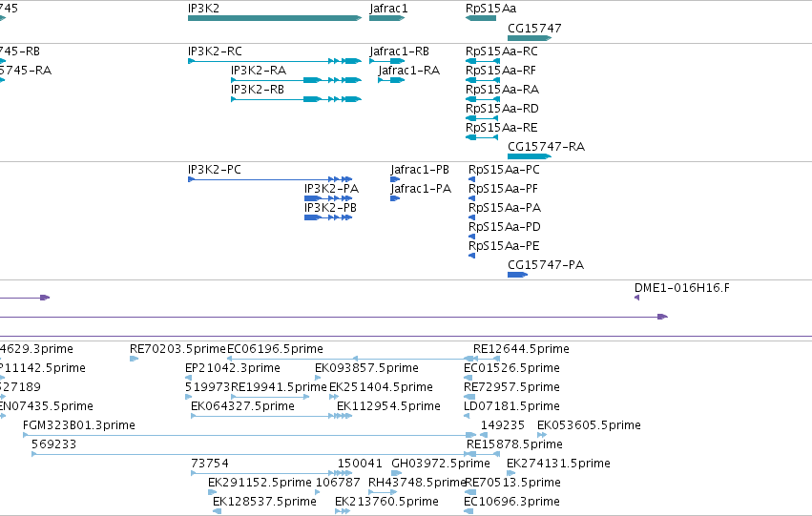Select EST RE19941.5prime

click(x=270, y=397)
